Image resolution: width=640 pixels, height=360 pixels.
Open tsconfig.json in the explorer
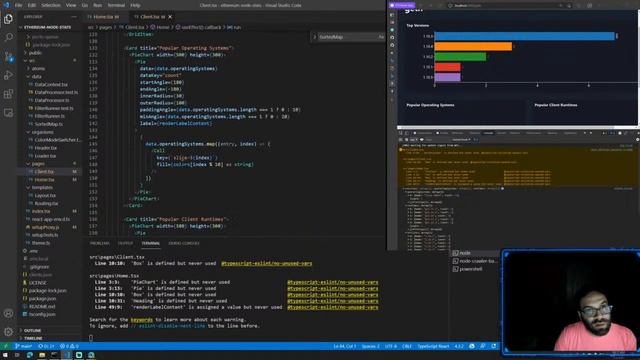42,315
